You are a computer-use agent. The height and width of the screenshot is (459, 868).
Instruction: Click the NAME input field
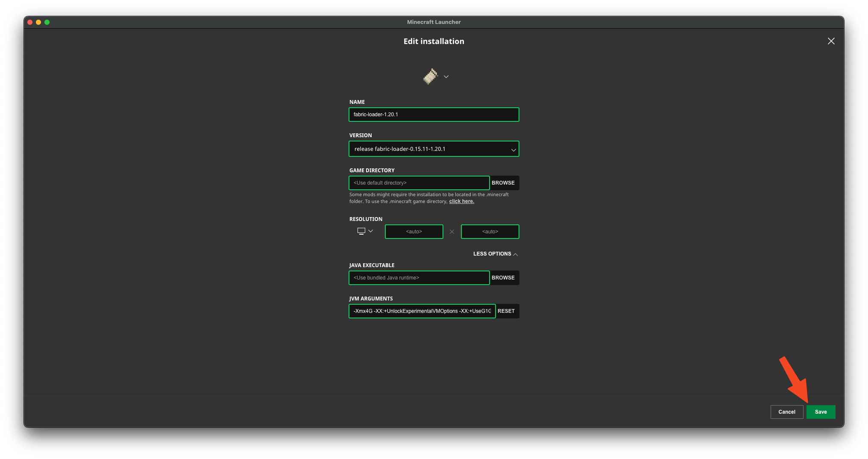pyautogui.click(x=434, y=115)
